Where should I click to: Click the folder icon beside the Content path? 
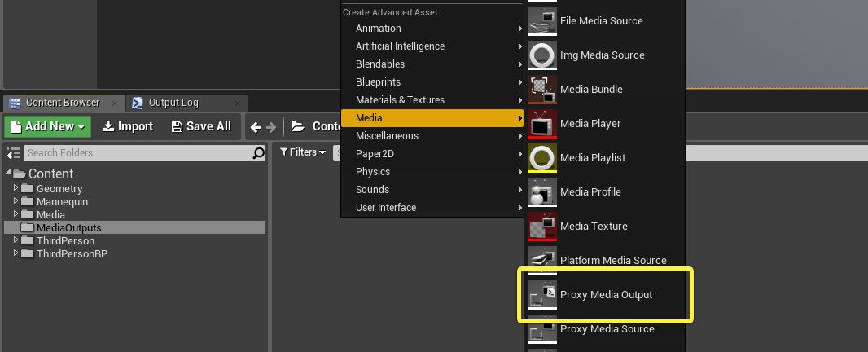click(298, 126)
